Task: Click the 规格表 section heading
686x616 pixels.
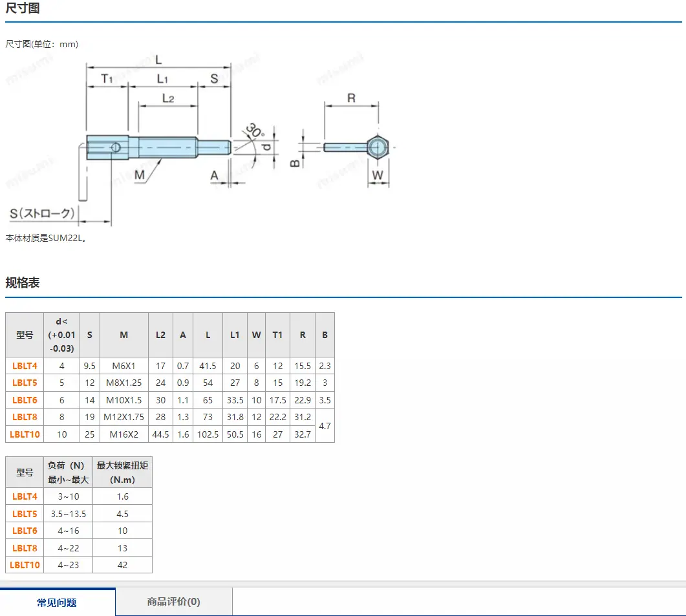Action: [x=23, y=282]
